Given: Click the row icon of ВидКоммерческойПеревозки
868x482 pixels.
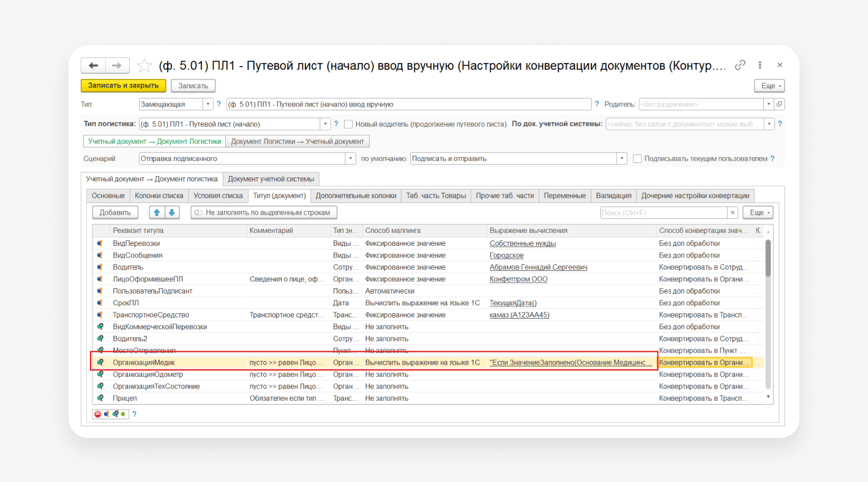Looking at the screenshot, I should coord(100,327).
